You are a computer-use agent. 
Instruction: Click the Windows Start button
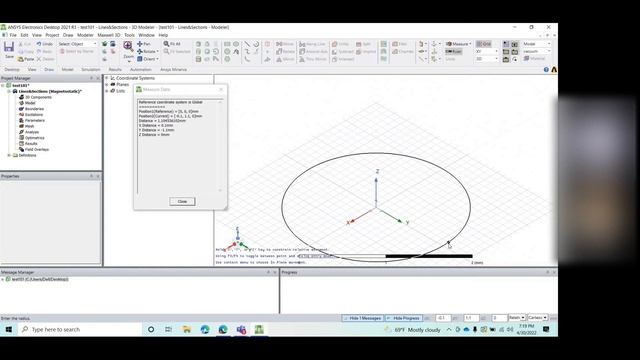pos(9,329)
